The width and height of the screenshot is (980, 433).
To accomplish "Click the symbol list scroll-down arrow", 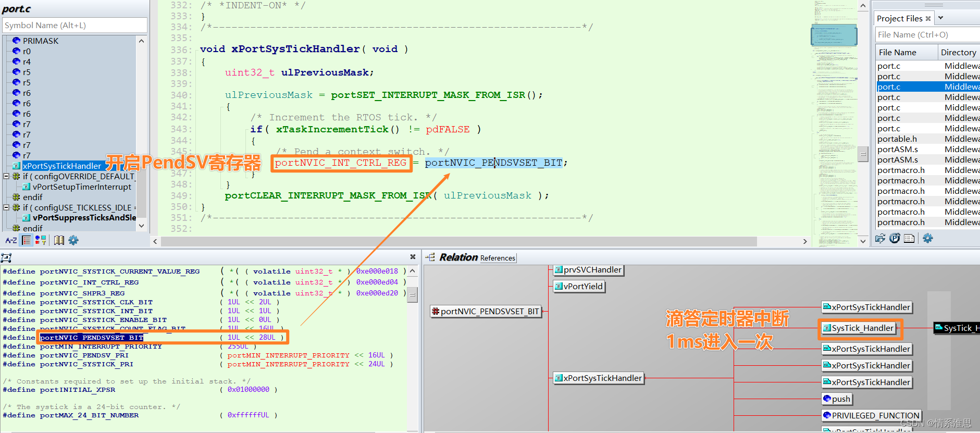I will tap(141, 226).
